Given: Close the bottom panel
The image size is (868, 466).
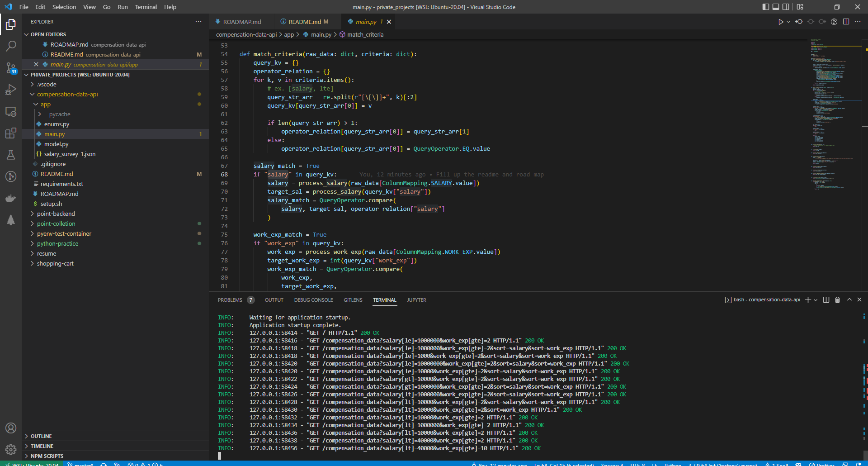Looking at the screenshot, I should (x=859, y=300).
